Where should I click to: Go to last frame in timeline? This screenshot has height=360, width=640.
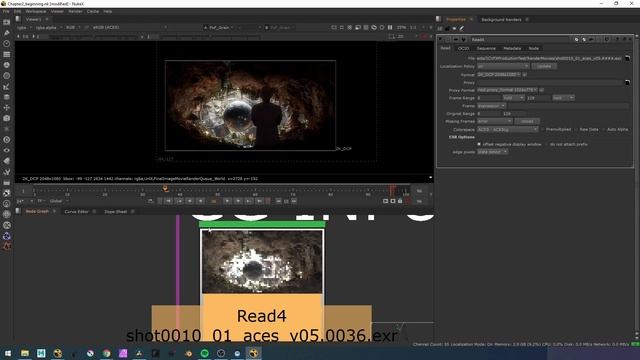pyautogui.click(x=259, y=201)
